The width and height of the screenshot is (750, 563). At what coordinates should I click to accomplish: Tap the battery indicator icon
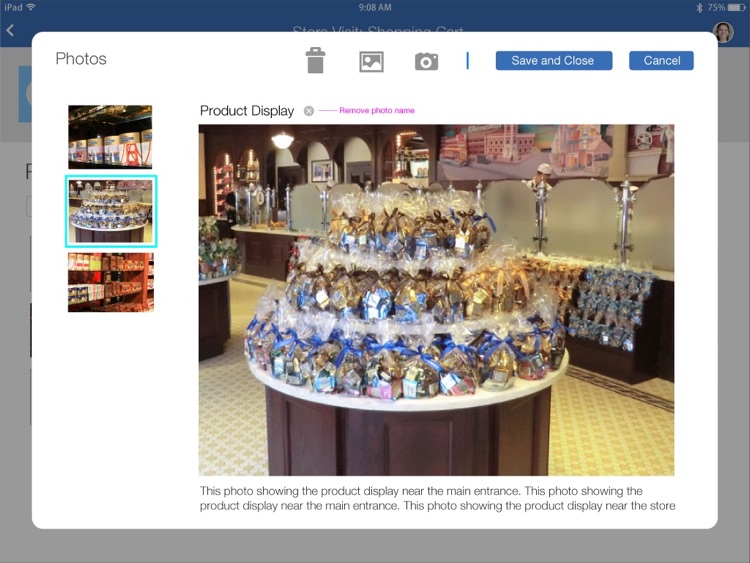pyautogui.click(x=736, y=7)
